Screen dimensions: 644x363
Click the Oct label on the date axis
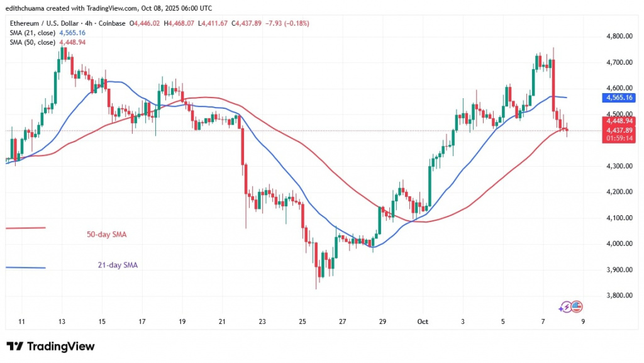pos(421,321)
